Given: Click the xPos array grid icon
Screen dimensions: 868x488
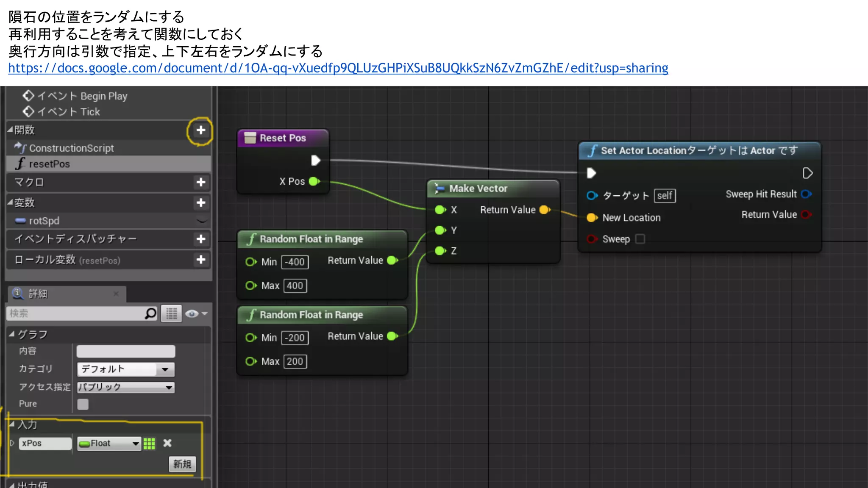Looking at the screenshot, I should click(x=149, y=444).
